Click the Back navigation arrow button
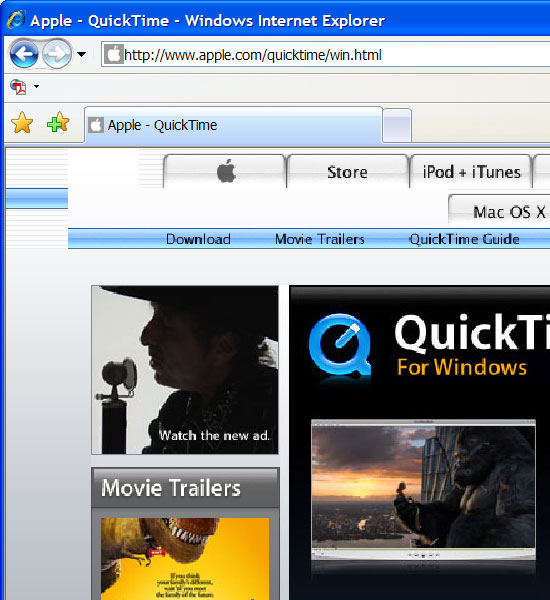550x600 pixels. [x=24, y=54]
